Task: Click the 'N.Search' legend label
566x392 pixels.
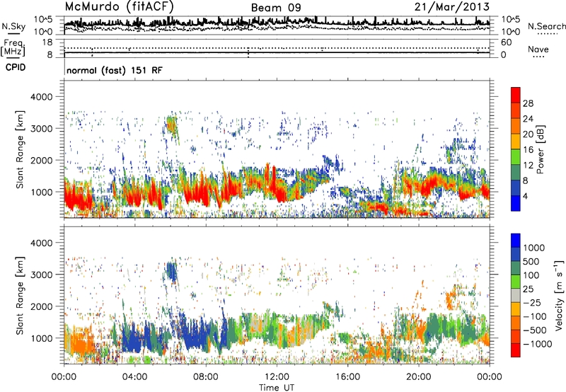Action: click(546, 26)
